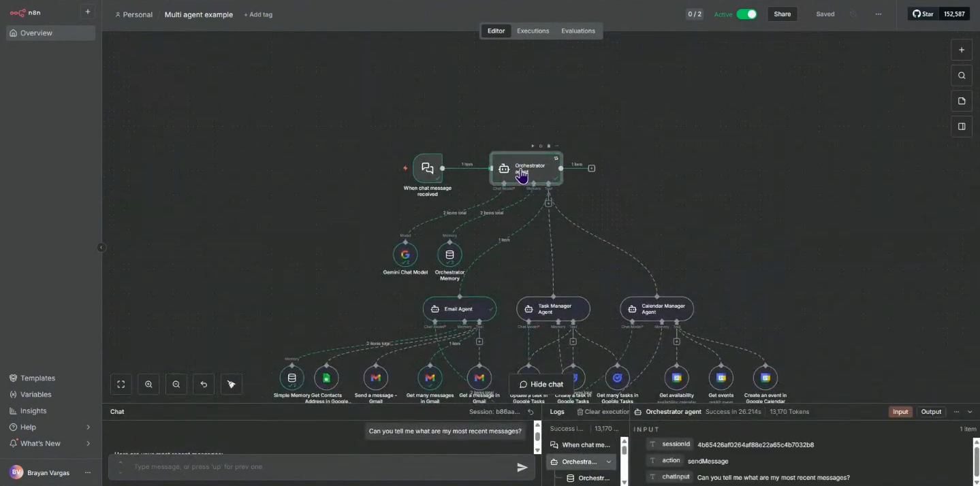This screenshot has width=980, height=486.
Task: Select Input view in the logs panel
Action: coord(900,411)
